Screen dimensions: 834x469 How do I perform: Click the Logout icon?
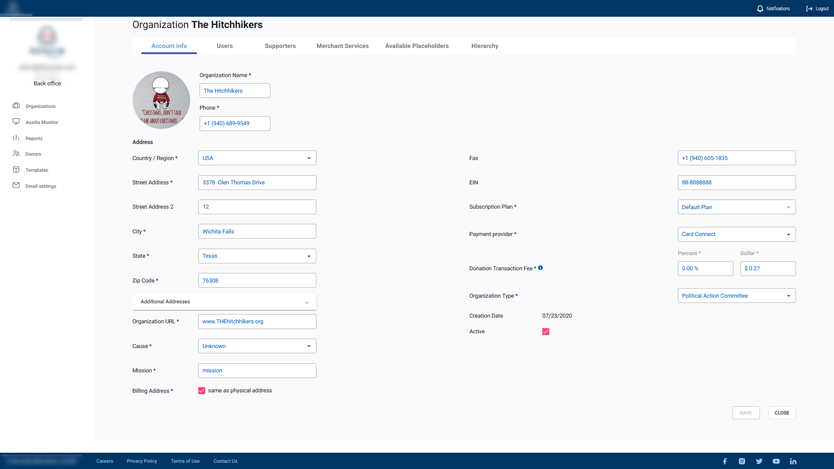[809, 8]
